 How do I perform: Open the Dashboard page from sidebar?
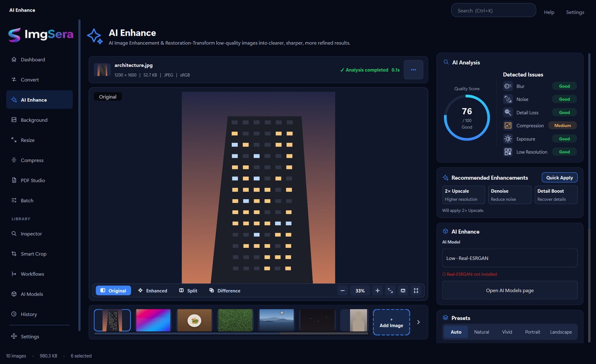click(x=39, y=60)
